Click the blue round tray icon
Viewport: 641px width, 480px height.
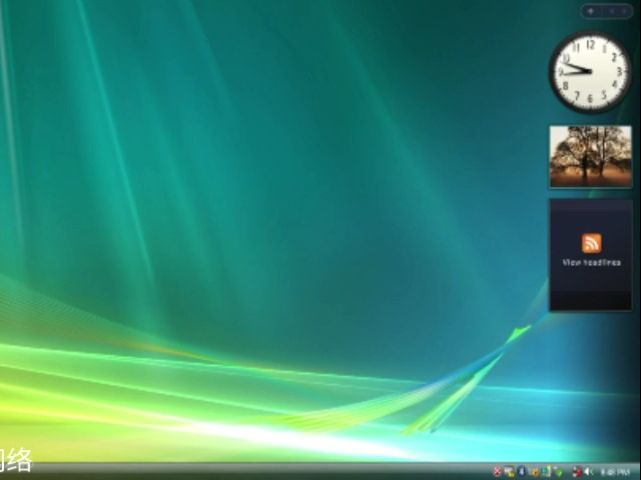coord(522,471)
